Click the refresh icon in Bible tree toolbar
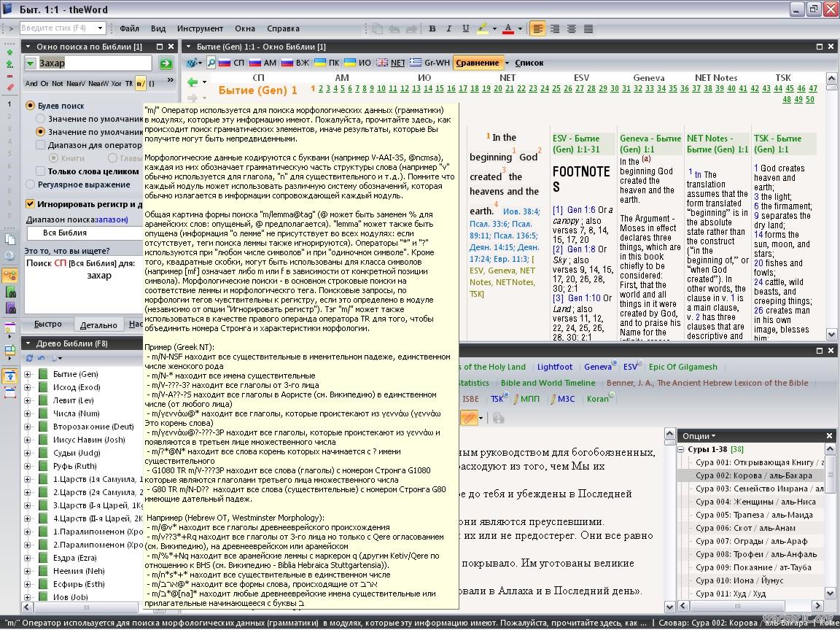Viewport: 840px width, 630px height. click(x=30, y=358)
